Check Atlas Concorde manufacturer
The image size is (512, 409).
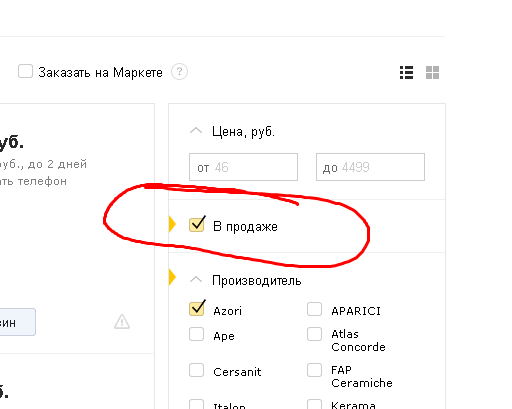coord(314,334)
